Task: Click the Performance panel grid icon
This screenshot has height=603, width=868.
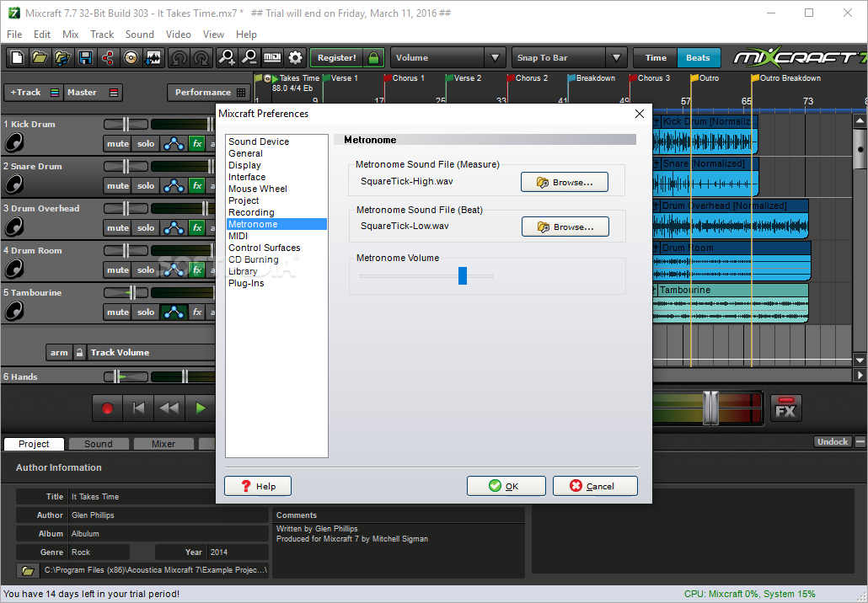Action: click(241, 93)
